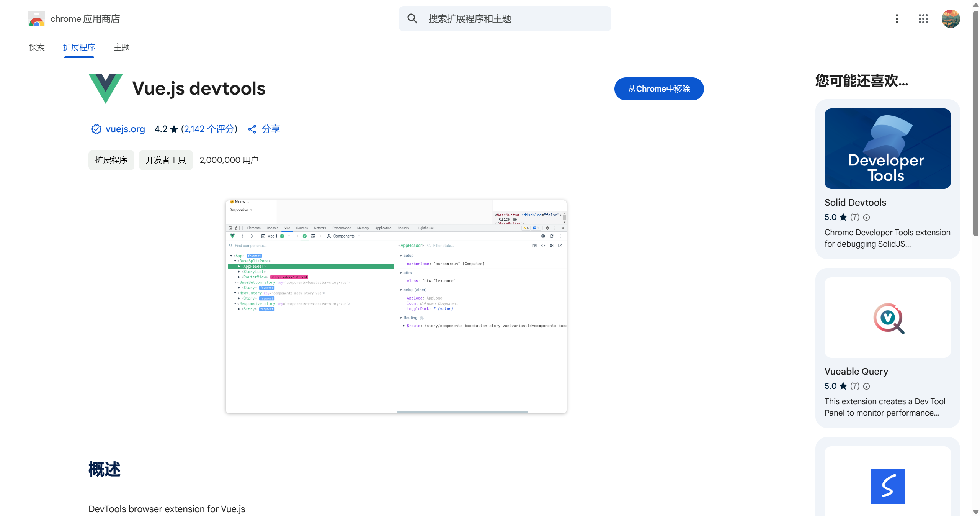Click the 您可能还喜欢 heading

(x=862, y=81)
